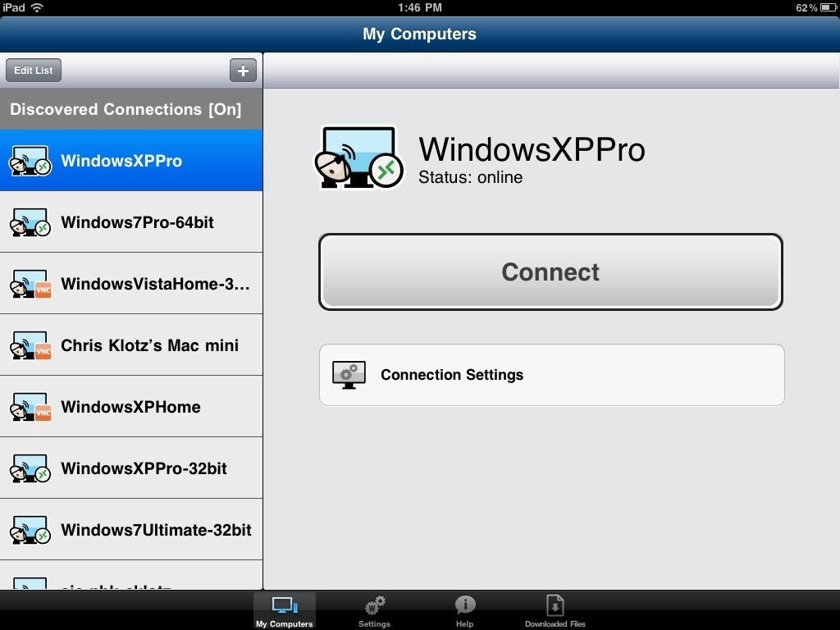Tap the Edit List button

pos(33,71)
